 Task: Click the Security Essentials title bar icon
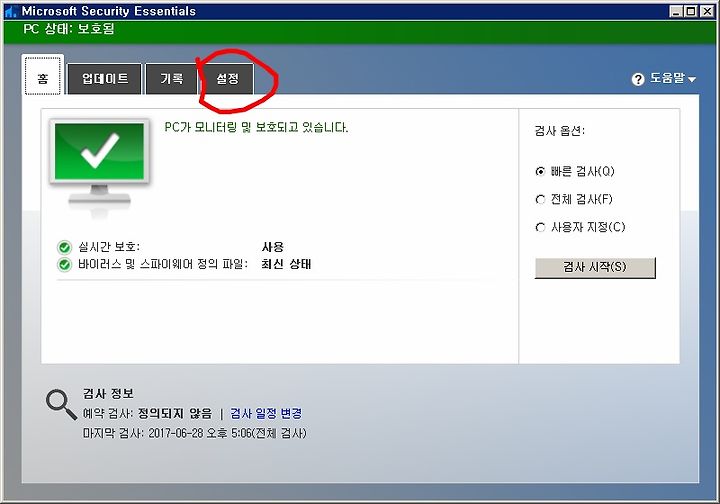pos(10,11)
